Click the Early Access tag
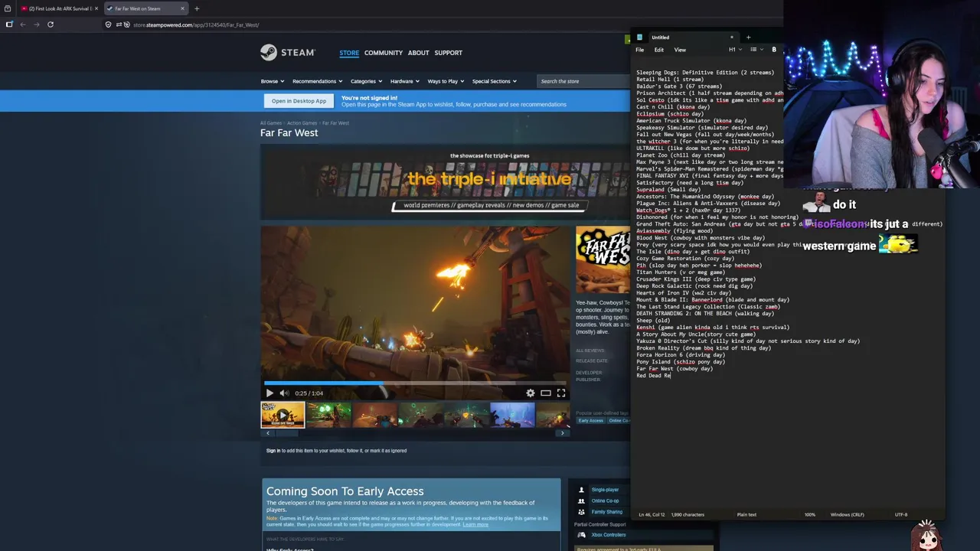Screen dimensions: 980x551 [590, 420]
